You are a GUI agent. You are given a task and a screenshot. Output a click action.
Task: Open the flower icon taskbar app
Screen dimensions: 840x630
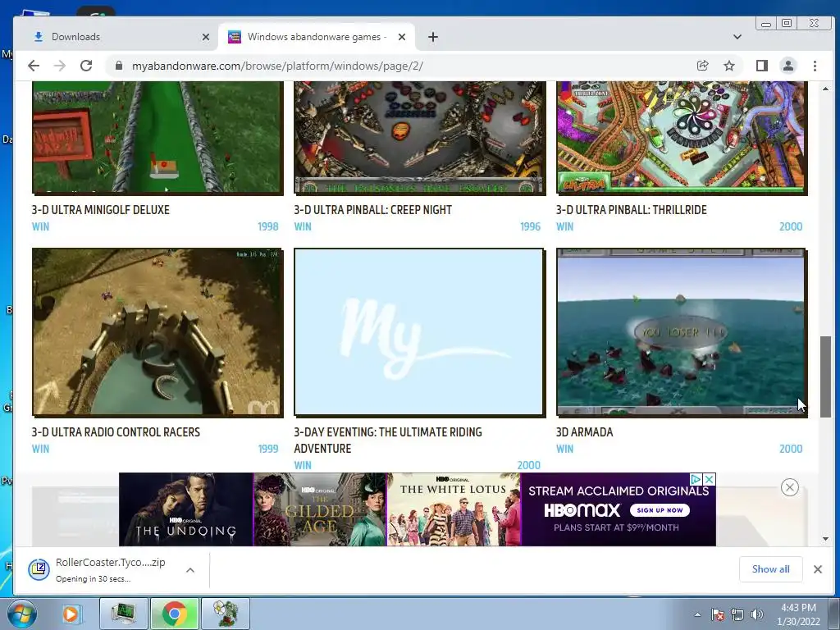tap(226, 614)
